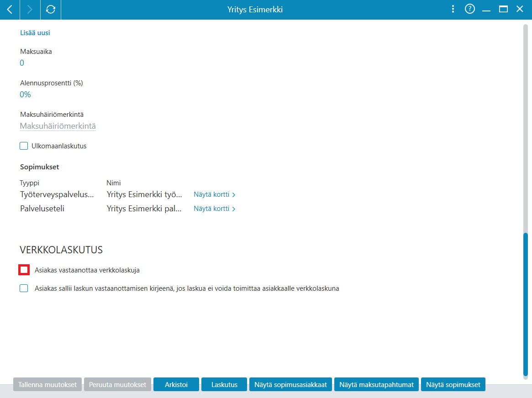Click the Lisää uusi link
Image resolution: width=532 pixels, height=398 pixels.
(x=35, y=33)
